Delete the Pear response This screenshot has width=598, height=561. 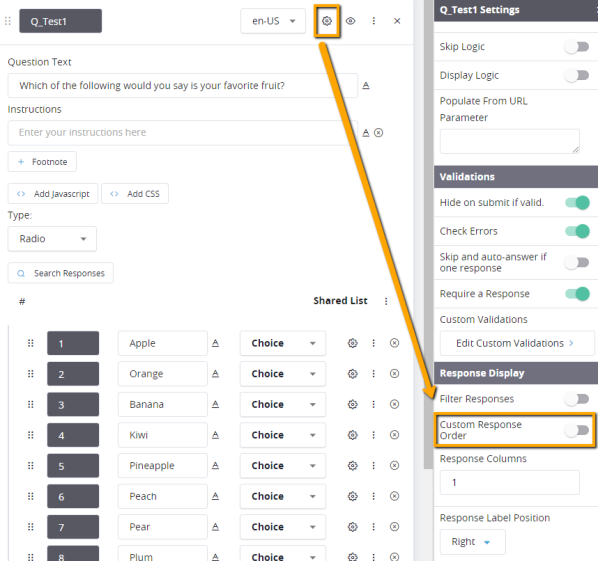(394, 527)
